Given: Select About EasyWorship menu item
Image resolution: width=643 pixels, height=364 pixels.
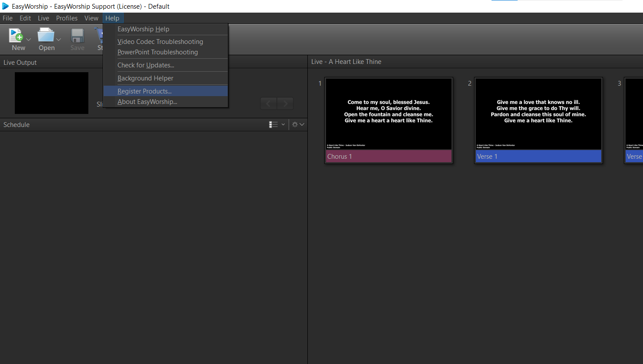Looking at the screenshot, I should pos(147,102).
